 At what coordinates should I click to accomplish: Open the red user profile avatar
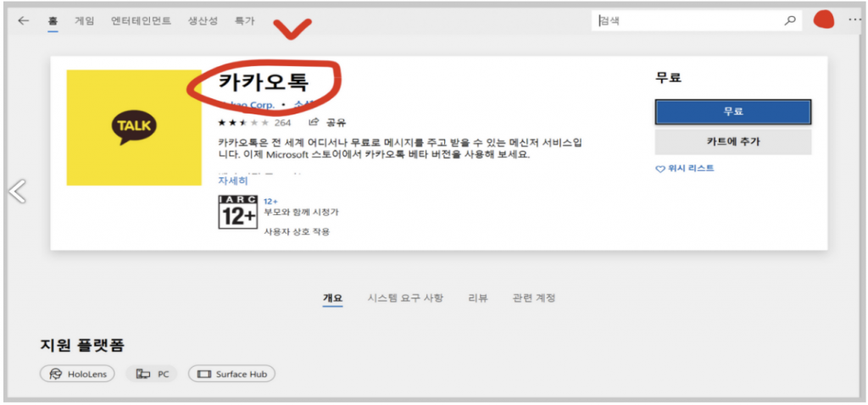[x=824, y=20]
